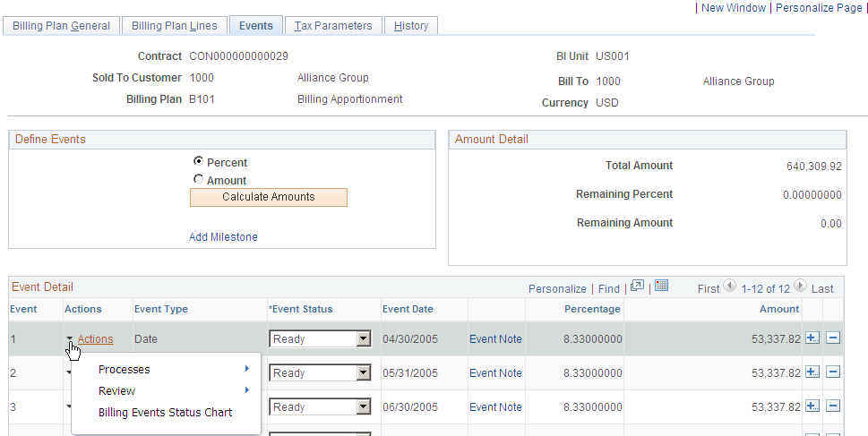Click the Date event type in row 1
The width and height of the screenshot is (868, 436).
145,339
